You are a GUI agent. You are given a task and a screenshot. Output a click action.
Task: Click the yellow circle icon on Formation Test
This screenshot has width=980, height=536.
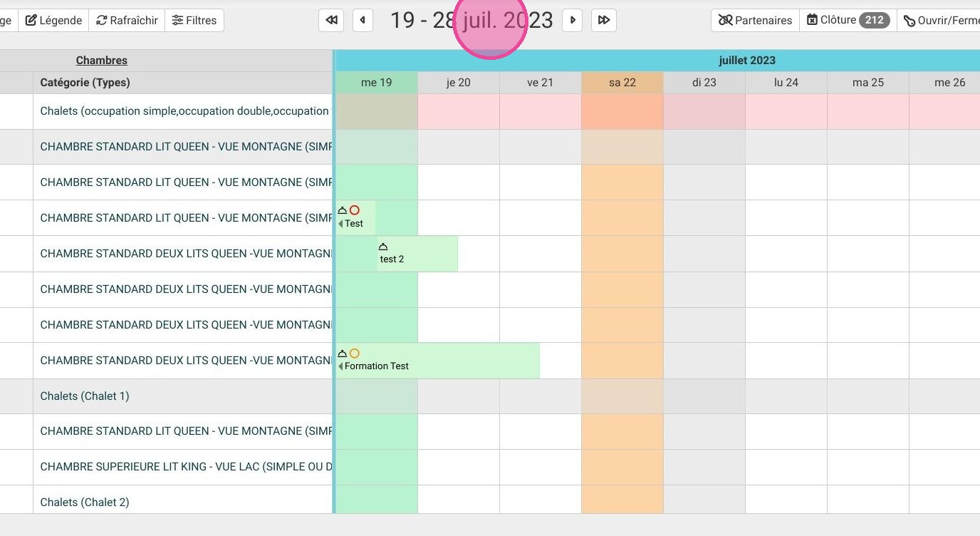354,354
